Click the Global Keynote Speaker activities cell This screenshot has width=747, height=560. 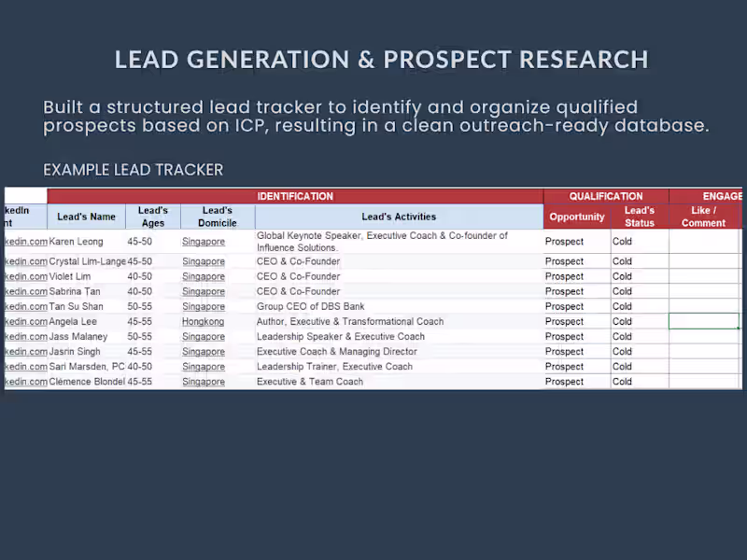[x=399, y=242]
